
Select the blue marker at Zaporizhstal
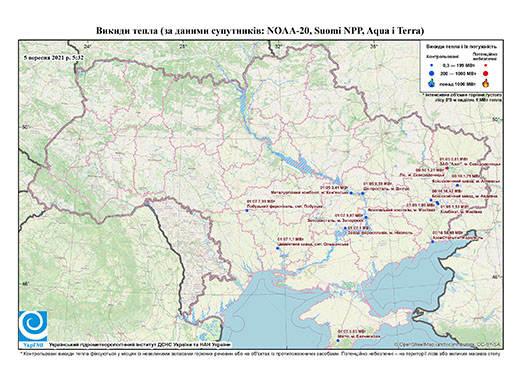tap(366, 217)
